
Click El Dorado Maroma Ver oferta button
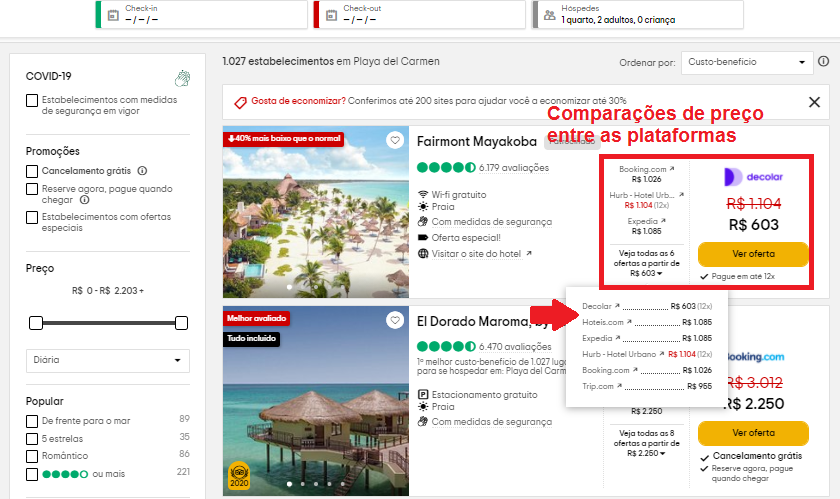[753, 433]
